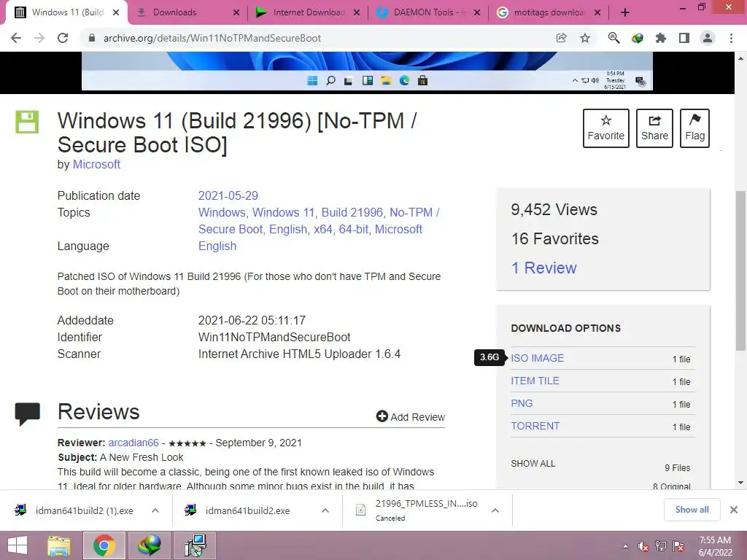Switch to the DAEMON Tools tab
This screenshot has width=747, height=560.
point(427,12)
